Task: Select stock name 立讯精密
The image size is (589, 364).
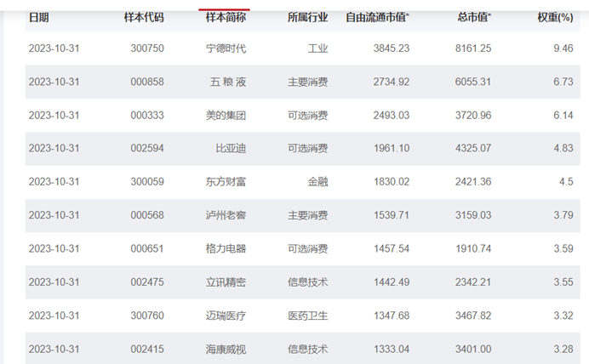Action: 226,282
